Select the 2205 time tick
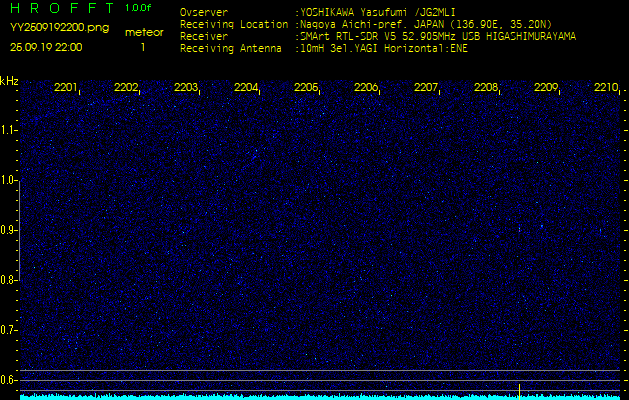The width and height of the screenshot is (629, 400). point(306,88)
